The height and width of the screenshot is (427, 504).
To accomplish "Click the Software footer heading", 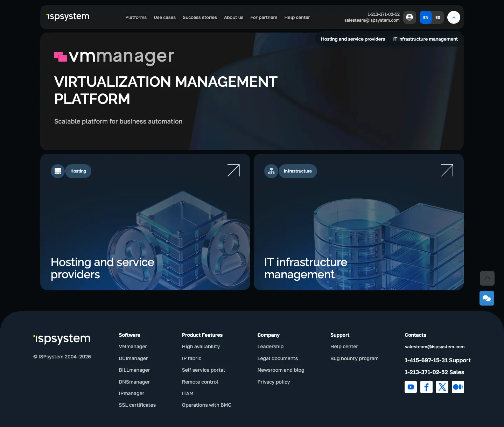I will 129,335.
